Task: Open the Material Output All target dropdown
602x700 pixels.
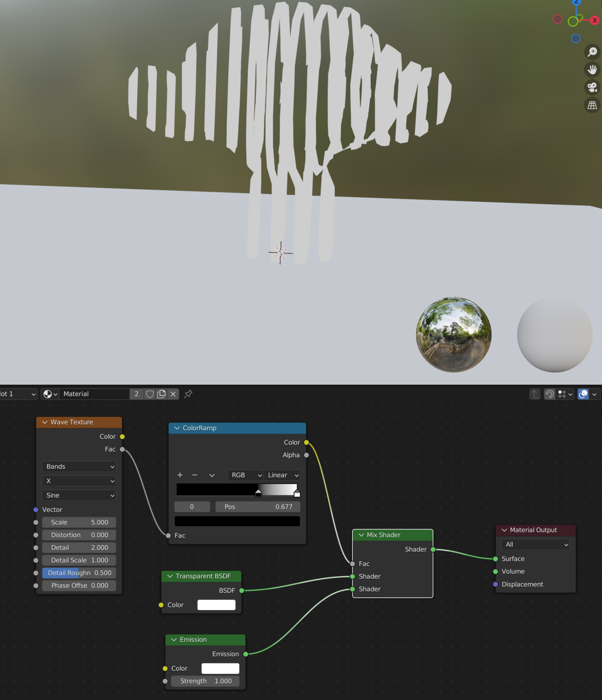Action: [x=536, y=544]
